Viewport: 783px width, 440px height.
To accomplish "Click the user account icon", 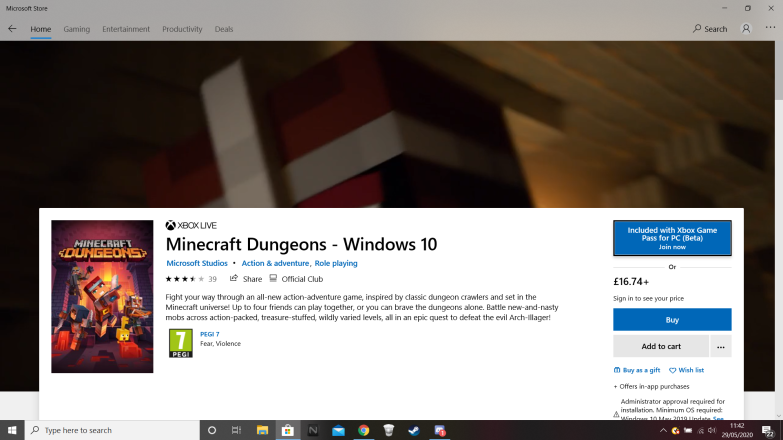I will [x=746, y=29].
